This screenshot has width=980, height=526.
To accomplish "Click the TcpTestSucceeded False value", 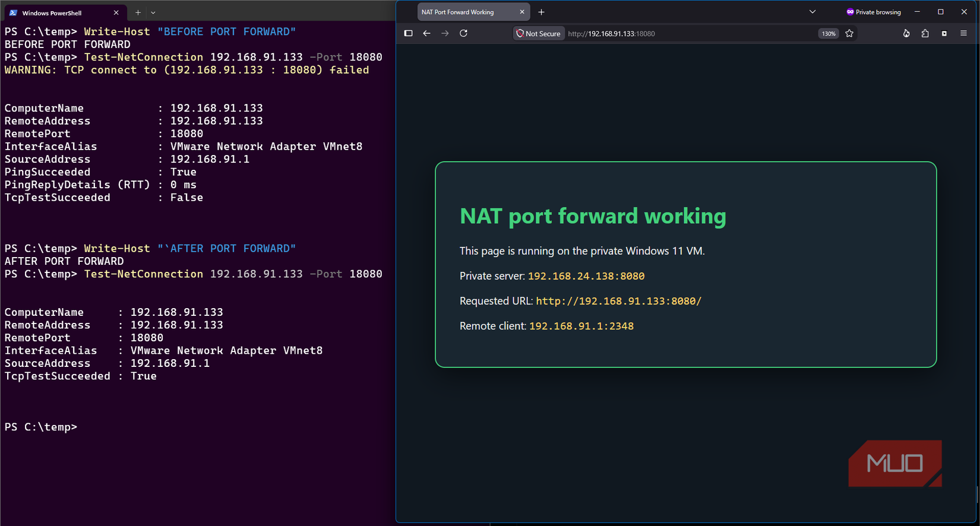I will pyautogui.click(x=186, y=198).
